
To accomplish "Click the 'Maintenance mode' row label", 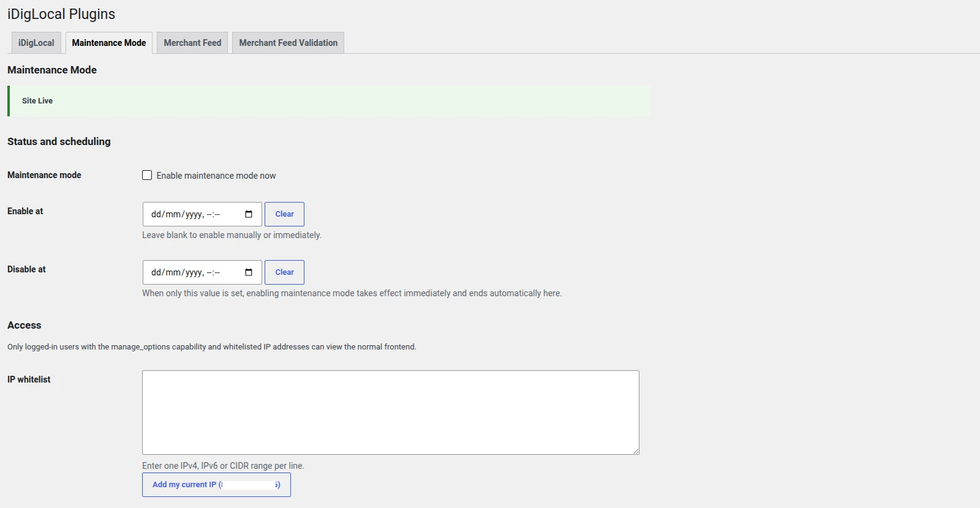I will click(44, 175).
